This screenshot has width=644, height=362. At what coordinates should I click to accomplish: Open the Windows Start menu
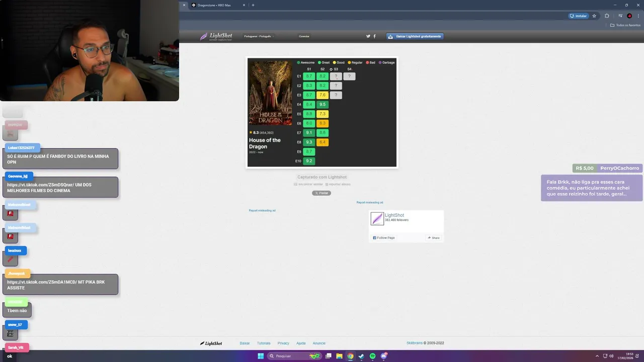[261, 356]
